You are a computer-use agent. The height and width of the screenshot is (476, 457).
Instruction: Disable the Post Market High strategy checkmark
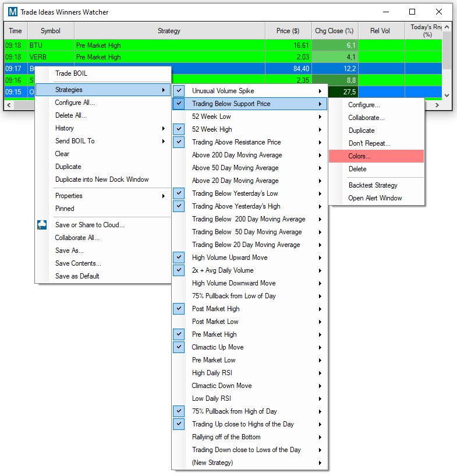pos(179,309)
